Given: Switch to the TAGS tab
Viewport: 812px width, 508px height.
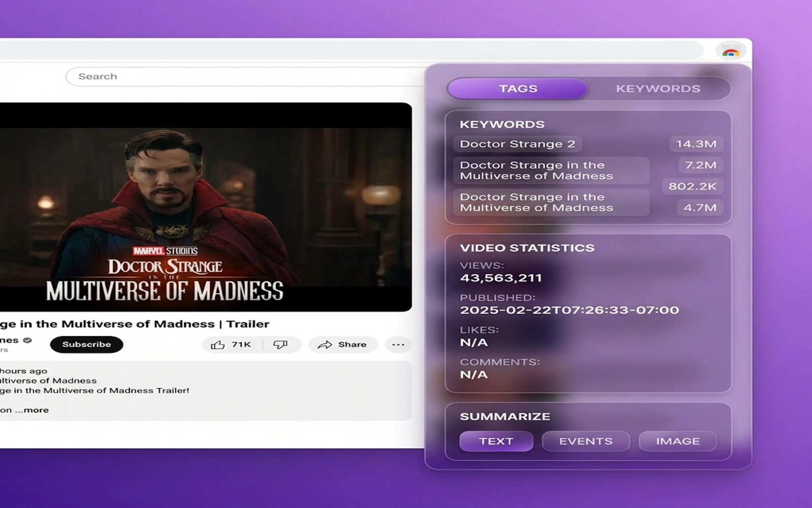Looking at the screenshot, I should click(x=517, y=88).
